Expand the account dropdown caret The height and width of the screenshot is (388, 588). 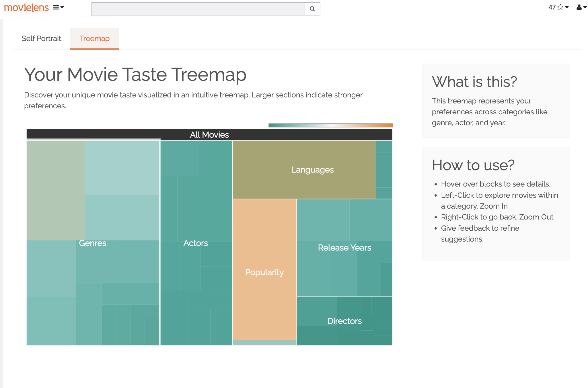[x=585, y=7]
